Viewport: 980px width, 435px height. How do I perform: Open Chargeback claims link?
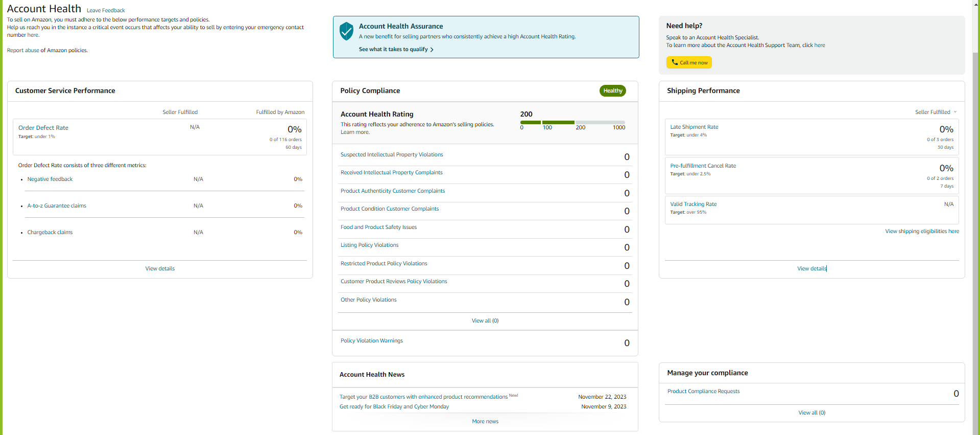click(50, 232)
